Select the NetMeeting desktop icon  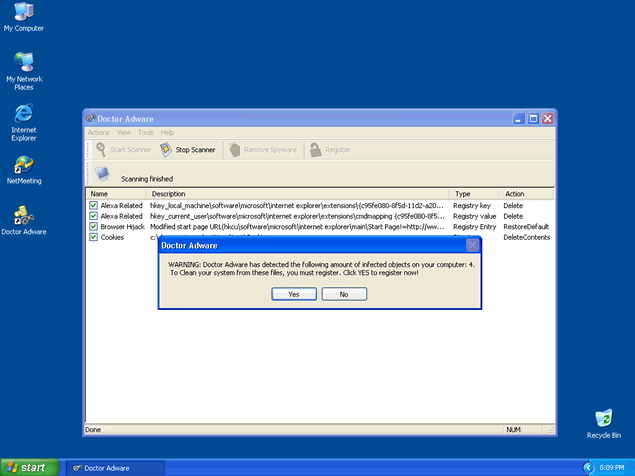[23, 165]
